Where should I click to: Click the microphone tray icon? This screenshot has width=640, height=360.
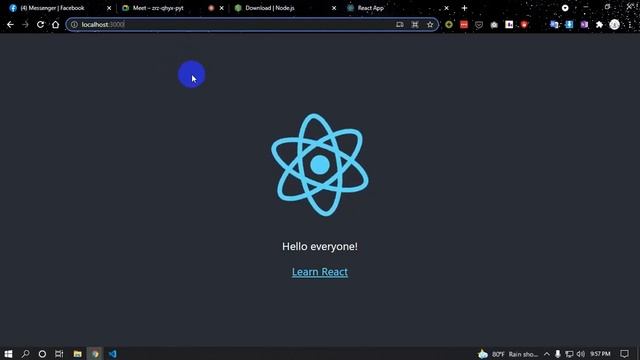point(558,354)
